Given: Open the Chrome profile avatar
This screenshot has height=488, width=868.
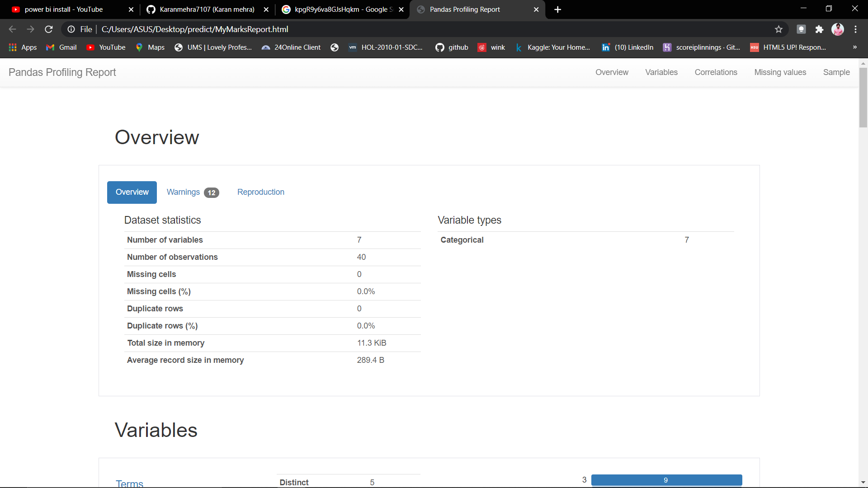Looking at the screenshot, I should click(838, 29).
